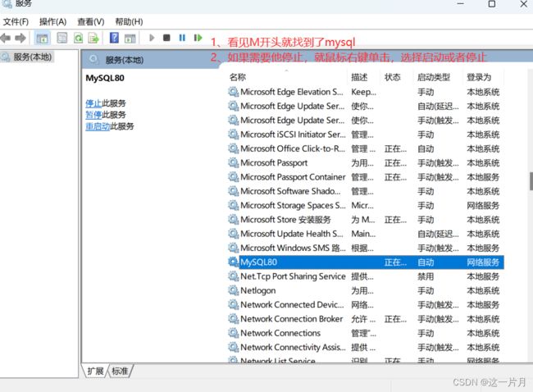Switch to the 标准 tab
Screen dimensions: 533x392
(120, 371)
